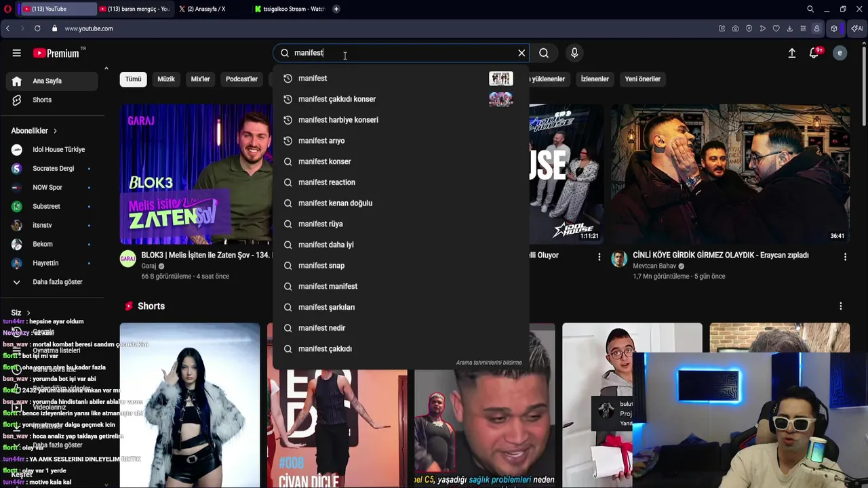
Task: Reload the page with the refresh icon
Action: click(x=37, y=28)
